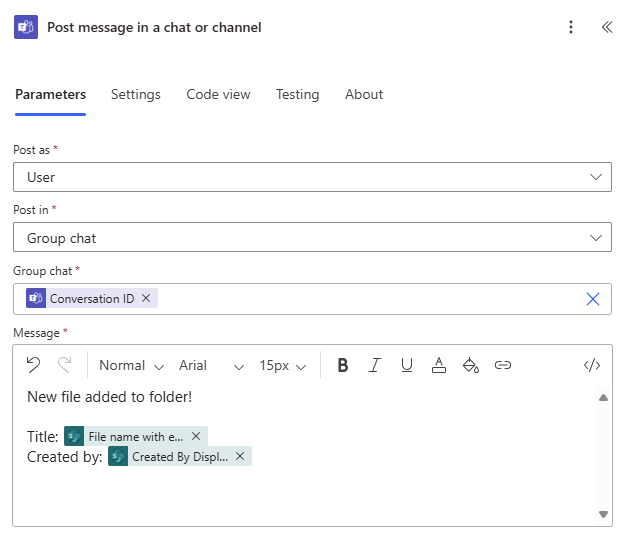Click the scroll down arrow in message box
This screenshot has height=546, width=622.
[x=603, y=514]
